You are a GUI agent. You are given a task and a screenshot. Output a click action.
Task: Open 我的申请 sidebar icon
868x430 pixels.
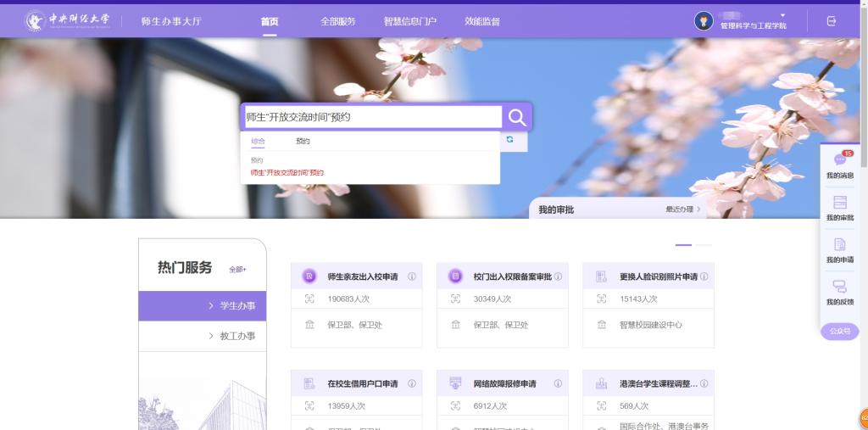839,246
